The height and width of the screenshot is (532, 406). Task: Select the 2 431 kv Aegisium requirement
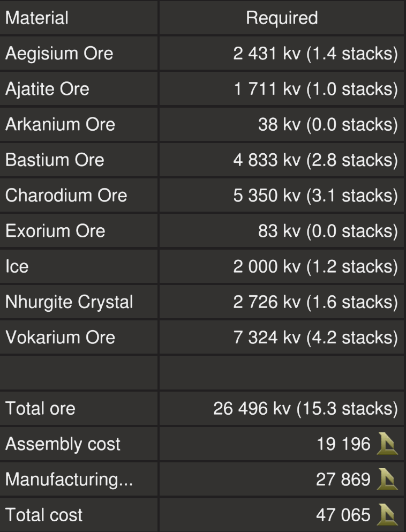(315, 54)
